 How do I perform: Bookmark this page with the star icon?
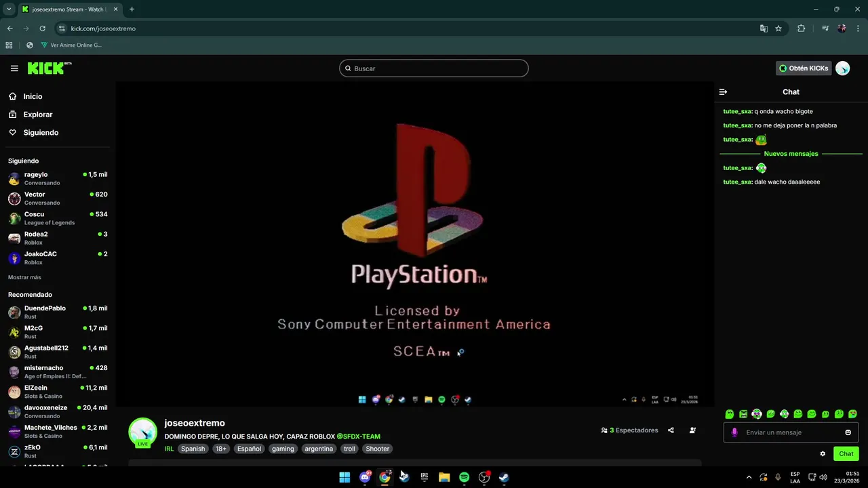[x=778, y=28]
